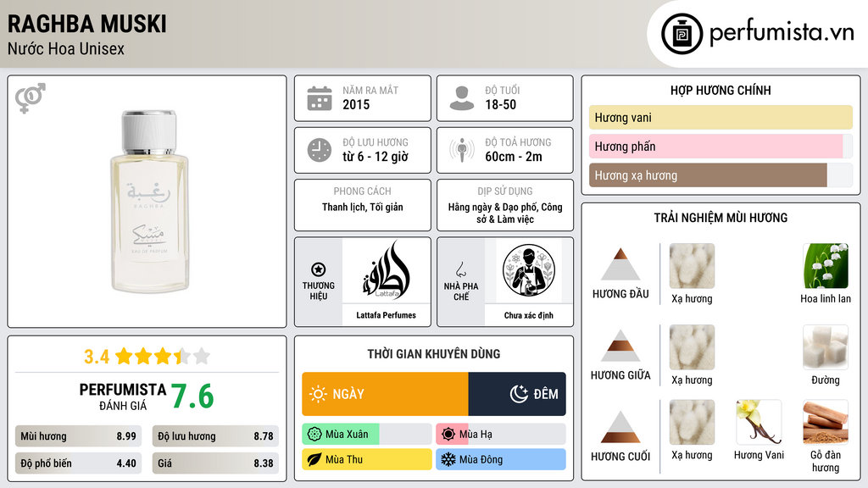Click the 3.4 star rating number
This screenshot has width=868, height=488.
[97, 357]
